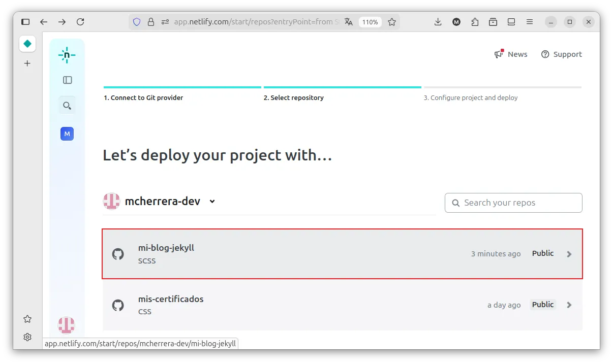Viewport: 613px width, 364px height.
Task: Select the mis-certificados repository
Action: [x=171, y=300]
